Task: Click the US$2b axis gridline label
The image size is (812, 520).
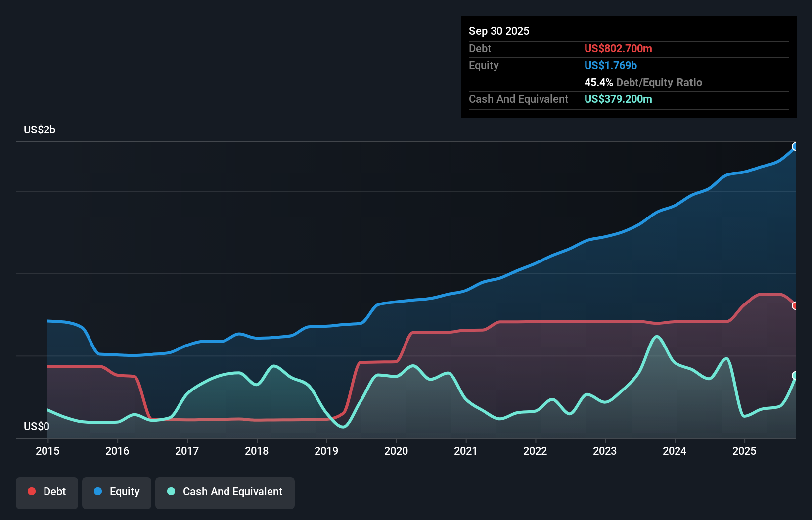Action: pos(40,130)
